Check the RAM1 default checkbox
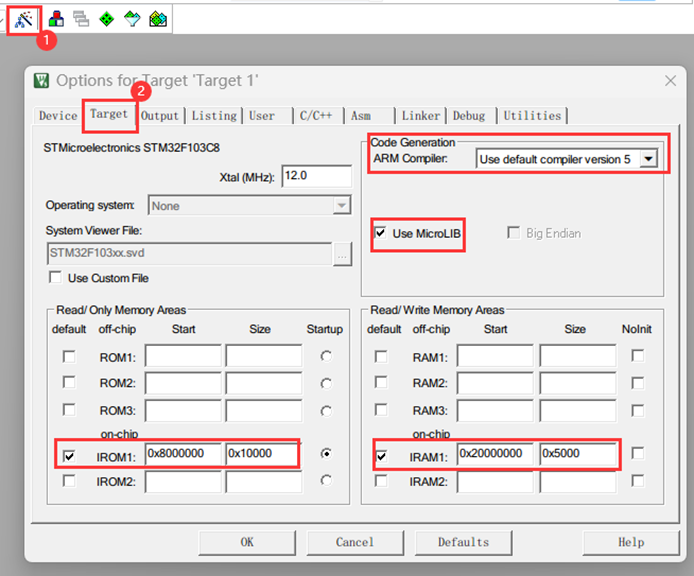 381,356
